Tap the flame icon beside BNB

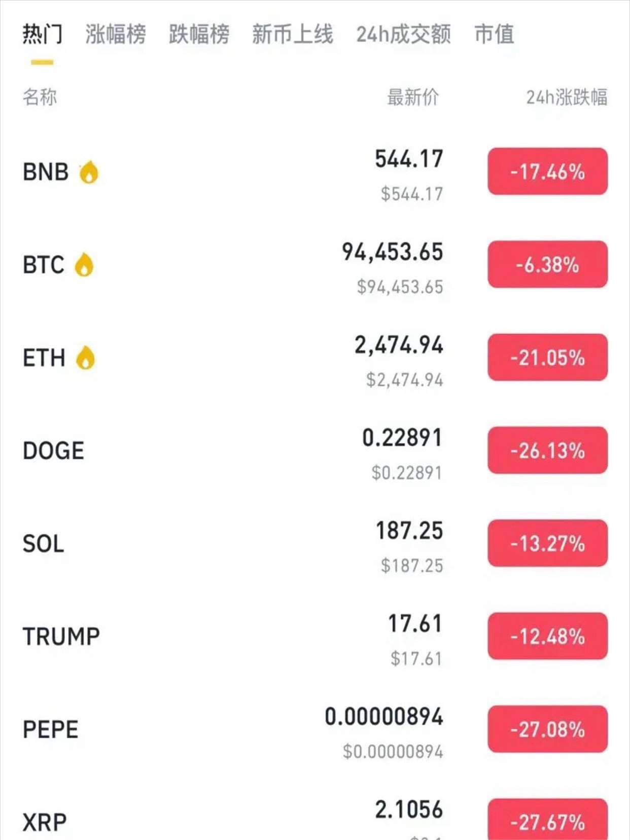pos(89,172)
